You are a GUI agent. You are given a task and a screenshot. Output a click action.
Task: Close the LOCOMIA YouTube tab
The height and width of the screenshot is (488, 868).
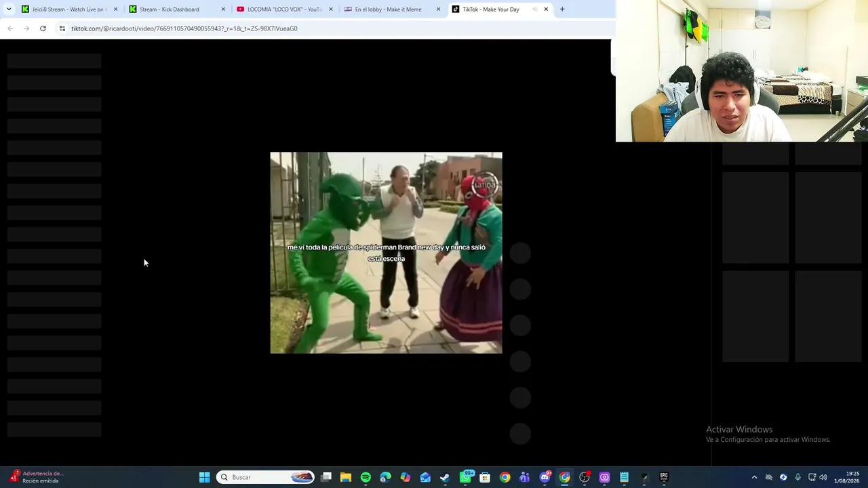[x=331, y=9]
